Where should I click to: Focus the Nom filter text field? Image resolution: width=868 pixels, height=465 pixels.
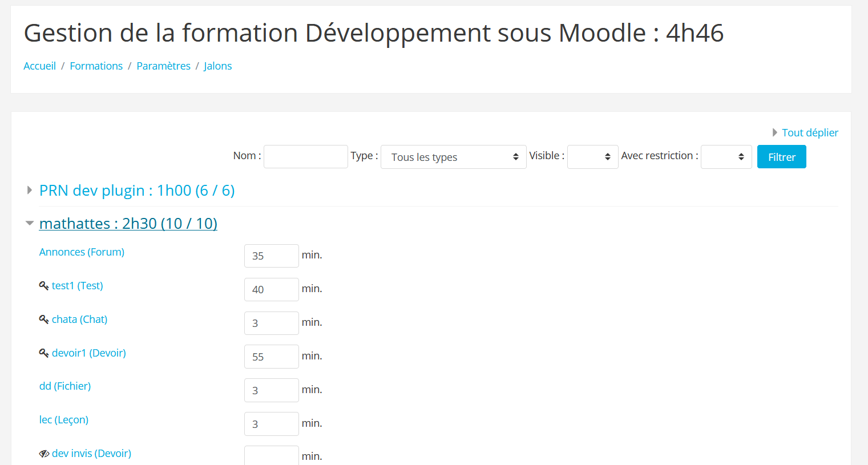coord(305,156)
